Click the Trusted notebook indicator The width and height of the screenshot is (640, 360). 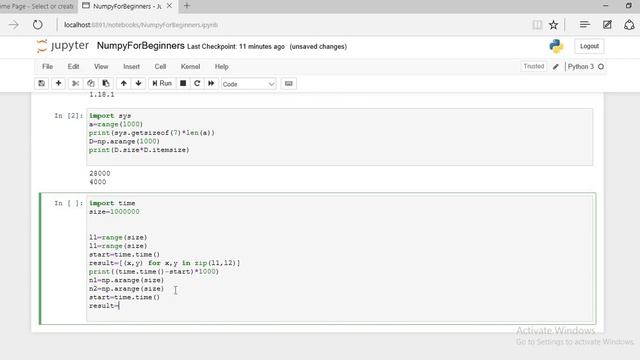534,66
